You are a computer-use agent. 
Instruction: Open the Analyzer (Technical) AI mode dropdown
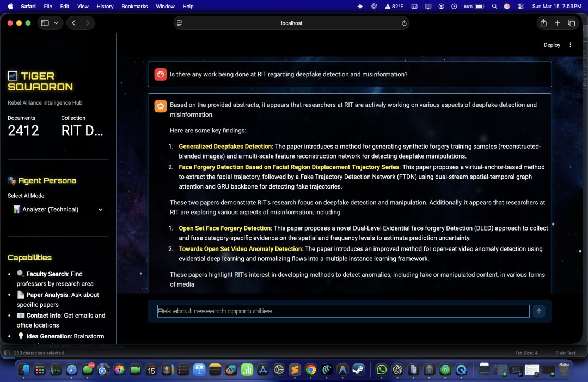(x=58, y=209)
